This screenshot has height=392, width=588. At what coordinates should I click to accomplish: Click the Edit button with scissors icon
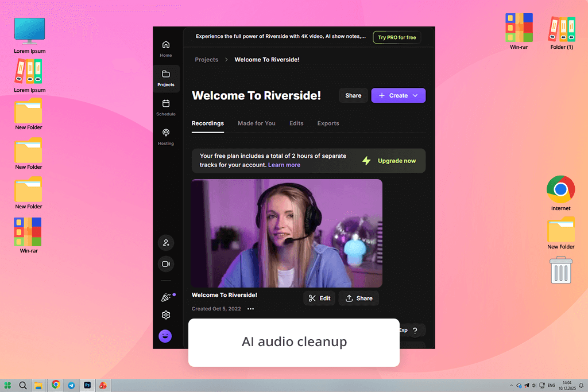coord(319,298)
